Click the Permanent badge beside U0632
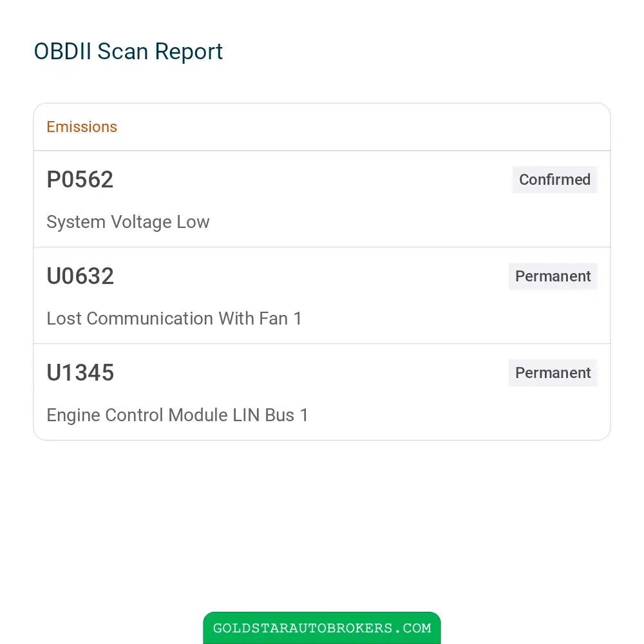This screenshot has height=644, width=644. 553,276
